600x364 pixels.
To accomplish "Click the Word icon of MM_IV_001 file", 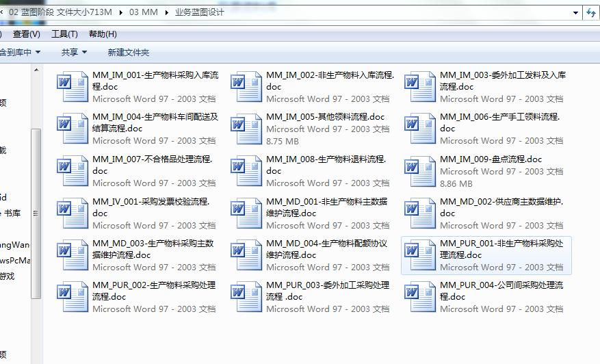I will click(73, 213).
